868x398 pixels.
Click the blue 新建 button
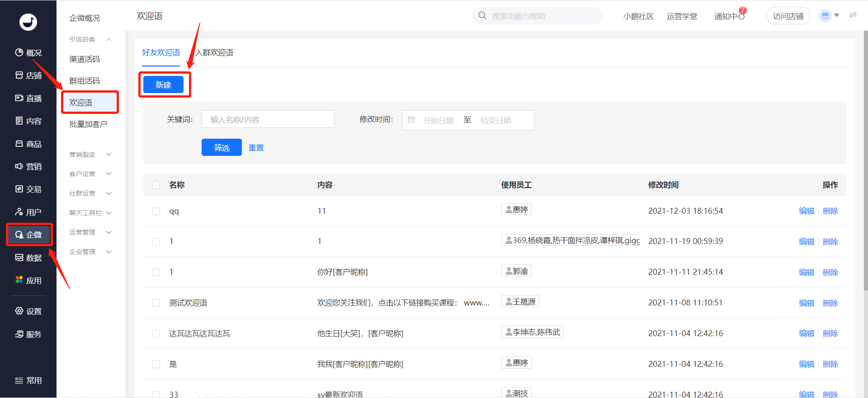pos(163,84)
